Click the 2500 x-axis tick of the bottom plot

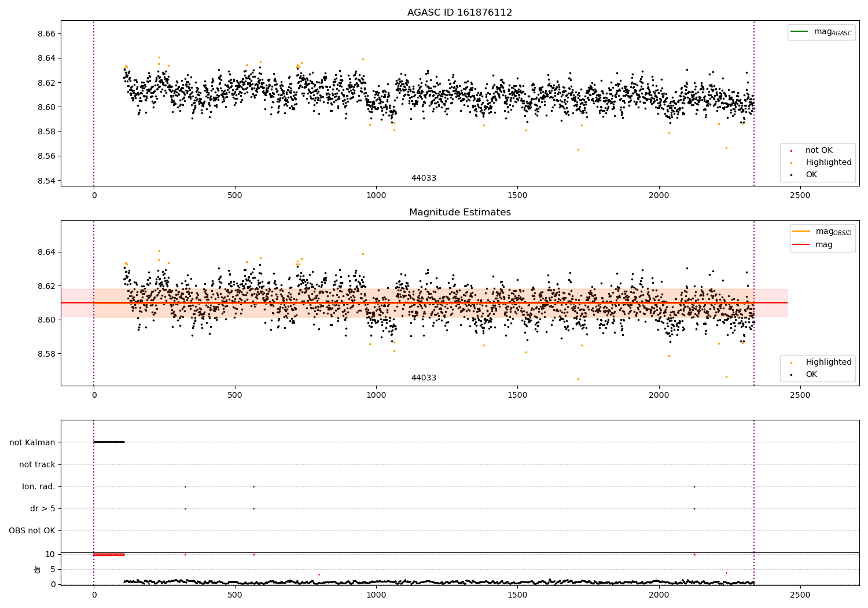pyautogui.click(x=800, y=595)
